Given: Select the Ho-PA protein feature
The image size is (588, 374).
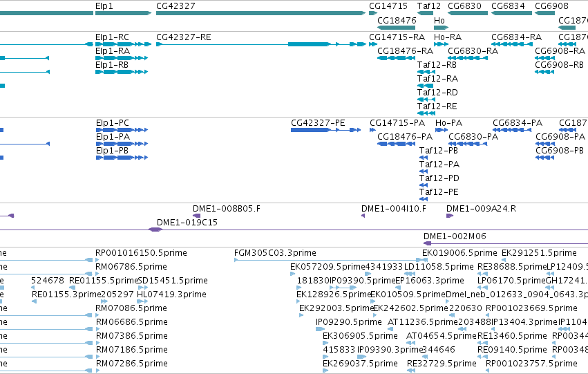Looking at the screenshot, I should pos(442,130).
